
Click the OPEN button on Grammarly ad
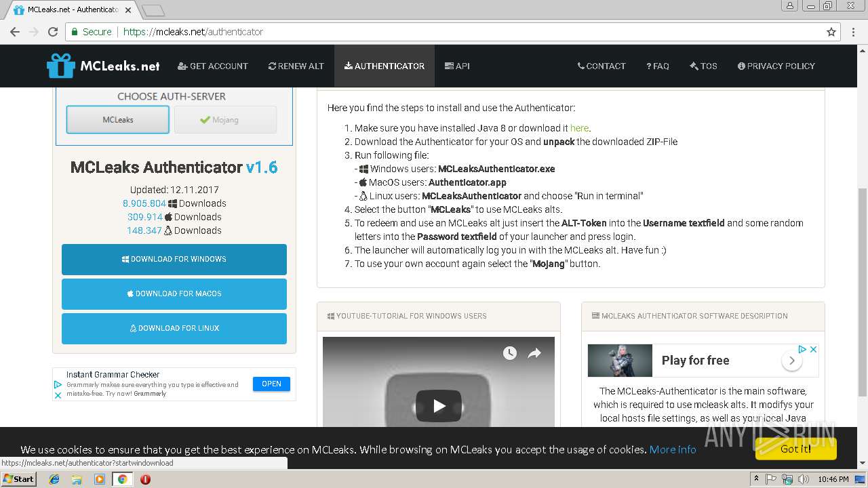point(271,384)
